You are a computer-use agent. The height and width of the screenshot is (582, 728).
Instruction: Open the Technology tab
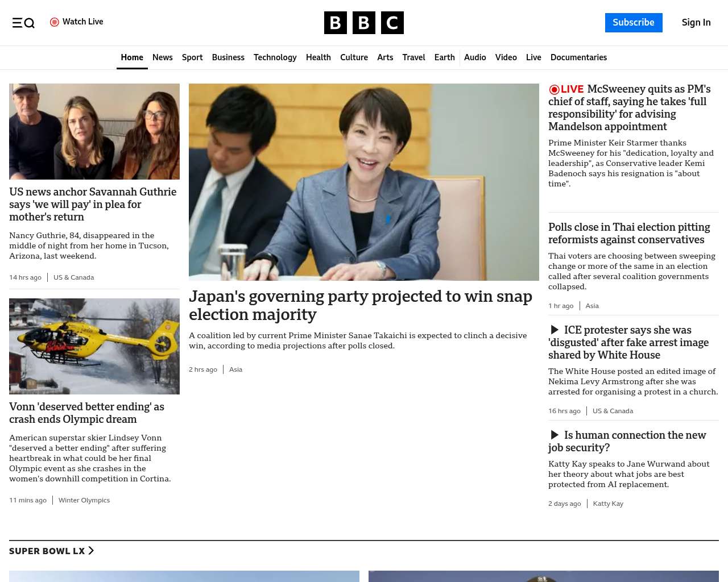[275, 57]
